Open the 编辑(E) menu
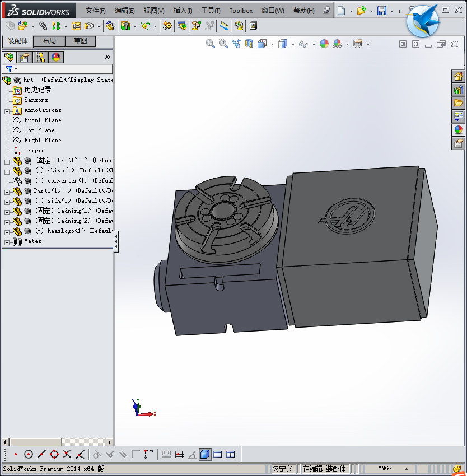Viewport: 467px width, 476px height. pos(124,11)
